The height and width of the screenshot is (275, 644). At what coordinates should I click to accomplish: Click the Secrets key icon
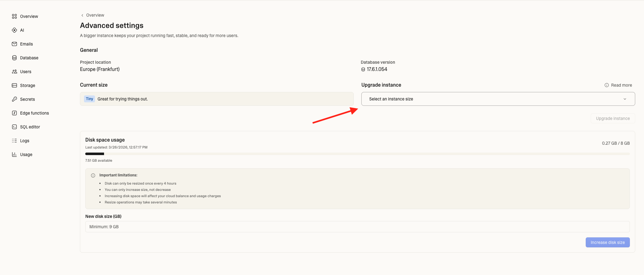coord(14,99)
